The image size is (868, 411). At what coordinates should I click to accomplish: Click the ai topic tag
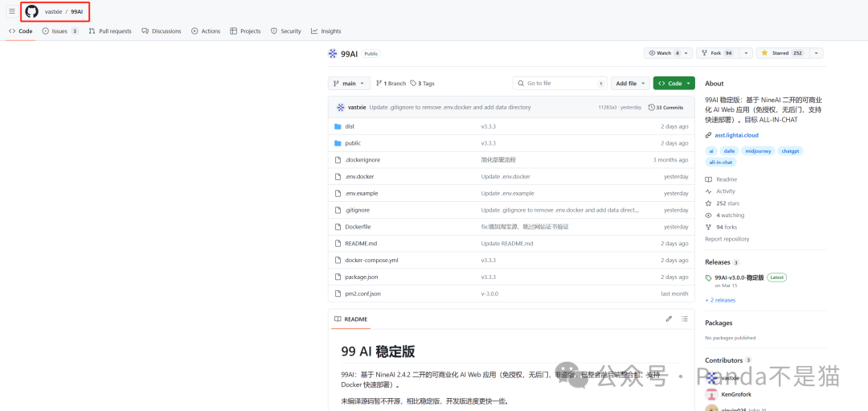point(710,150)
